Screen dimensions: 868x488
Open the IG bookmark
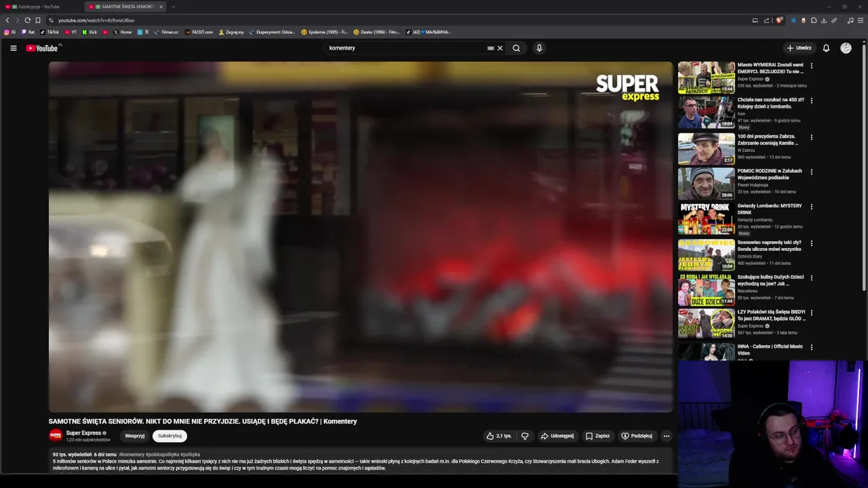tap(10, 32)
